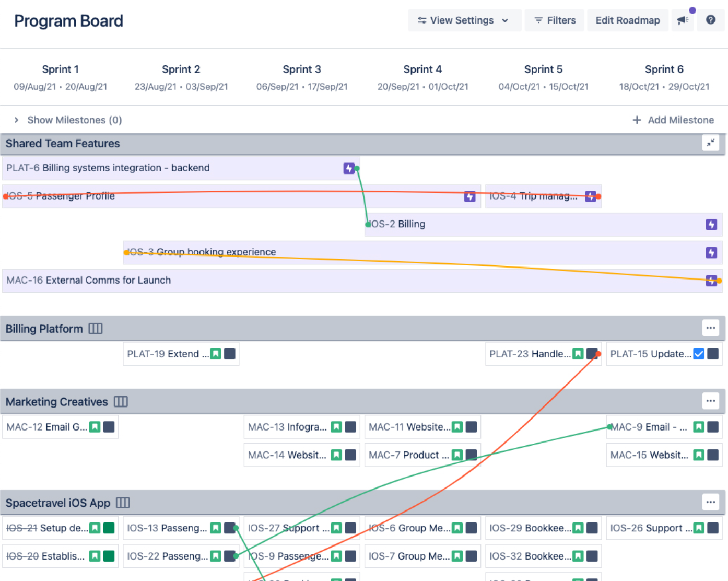Open the Billing Platform swimlane menu

(710, 328)
